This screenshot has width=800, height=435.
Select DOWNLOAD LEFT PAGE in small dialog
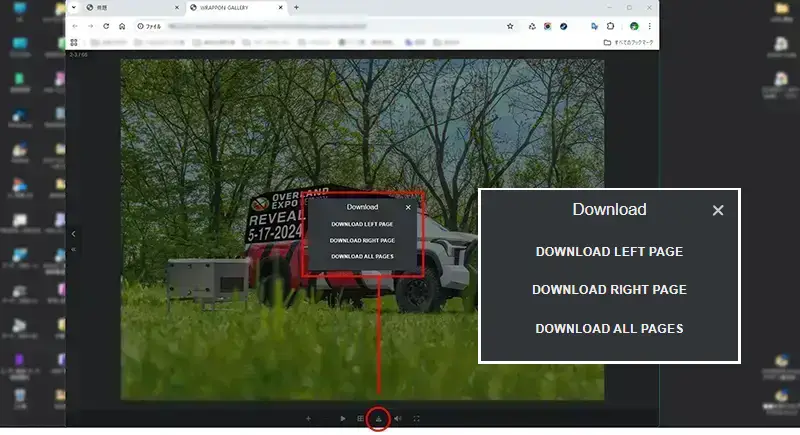pos(362,224)
